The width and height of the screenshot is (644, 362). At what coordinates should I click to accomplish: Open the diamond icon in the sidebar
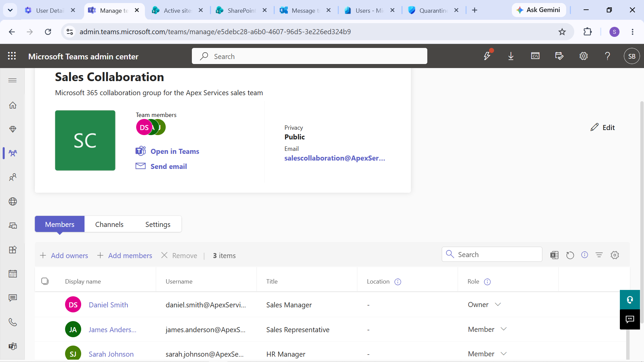13,129
